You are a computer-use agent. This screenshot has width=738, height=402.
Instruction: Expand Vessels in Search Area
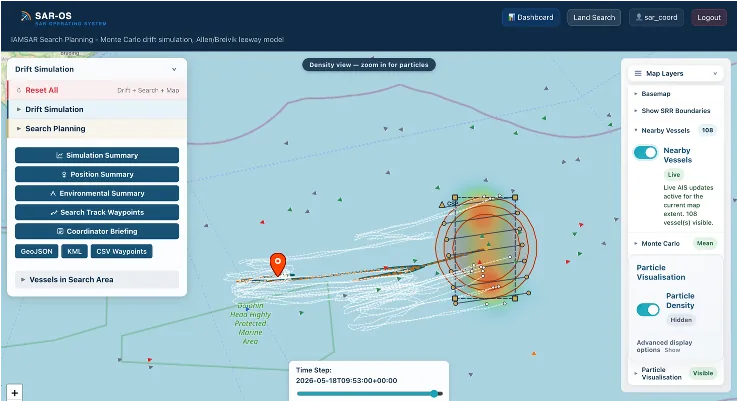[x=97, y=280]
